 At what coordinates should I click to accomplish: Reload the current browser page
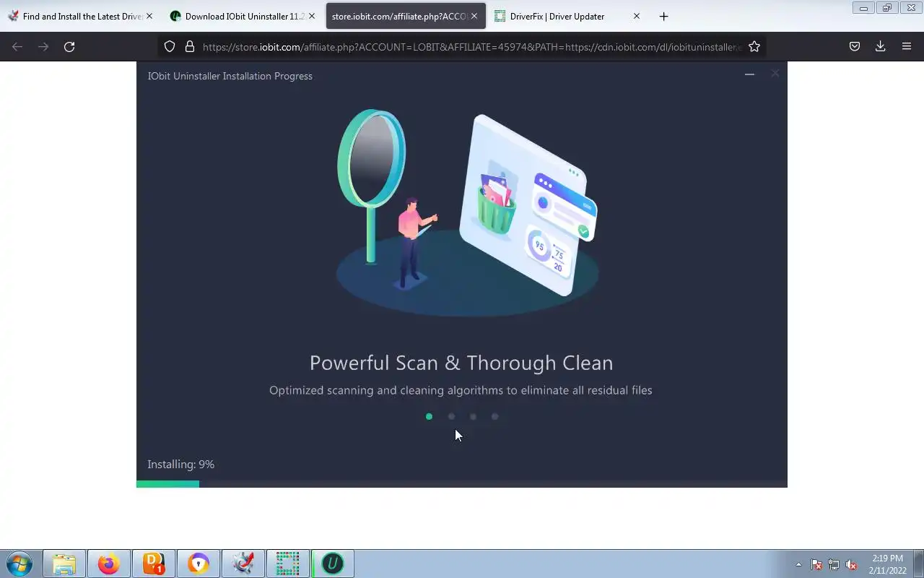[x=69, y=47]
